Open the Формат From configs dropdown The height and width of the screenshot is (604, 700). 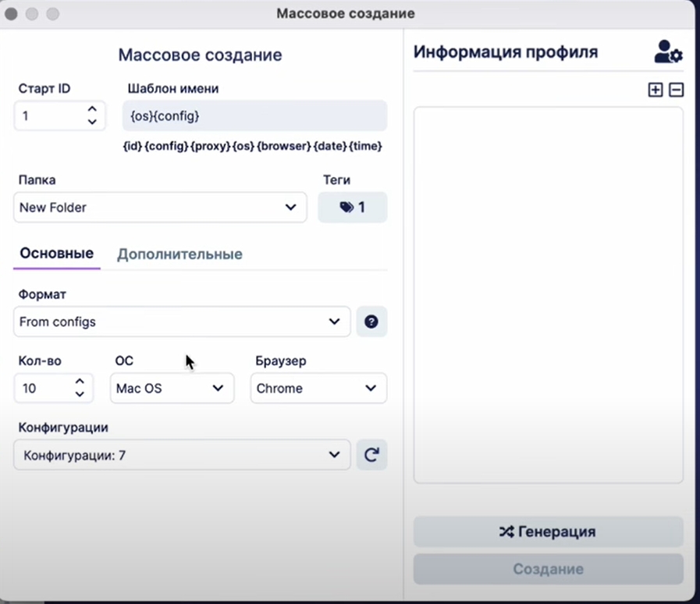tap(182, 322)
